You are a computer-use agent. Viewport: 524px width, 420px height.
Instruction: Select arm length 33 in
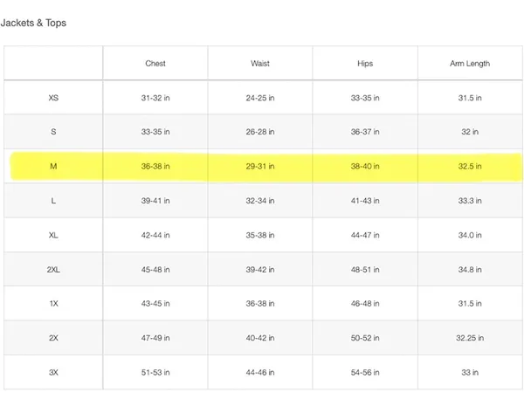[470, 373]
